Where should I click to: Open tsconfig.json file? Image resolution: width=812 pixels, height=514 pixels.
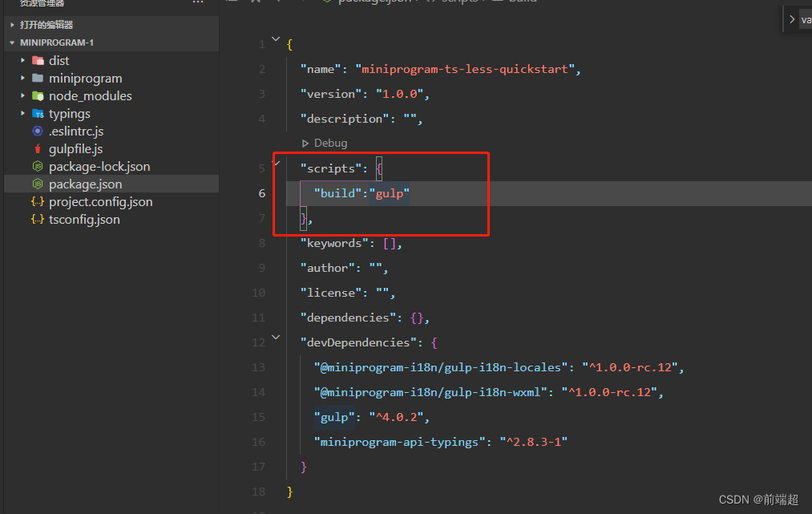(84, 219)
